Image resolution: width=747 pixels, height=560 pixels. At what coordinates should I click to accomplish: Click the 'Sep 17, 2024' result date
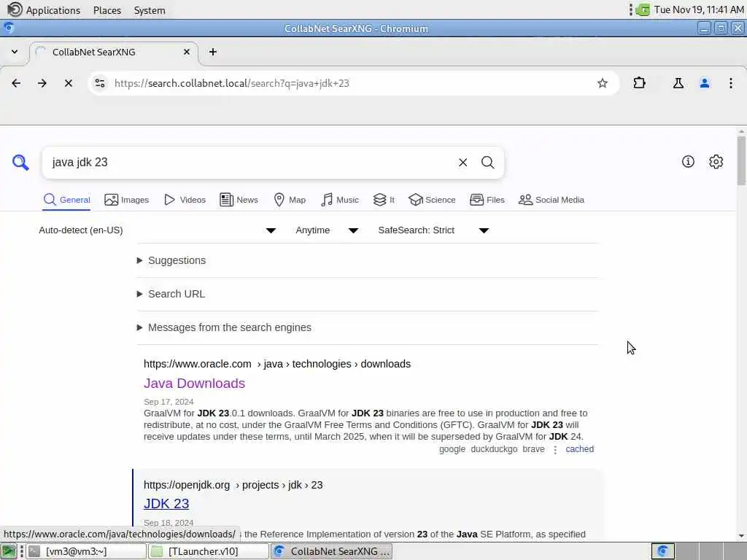169,402
